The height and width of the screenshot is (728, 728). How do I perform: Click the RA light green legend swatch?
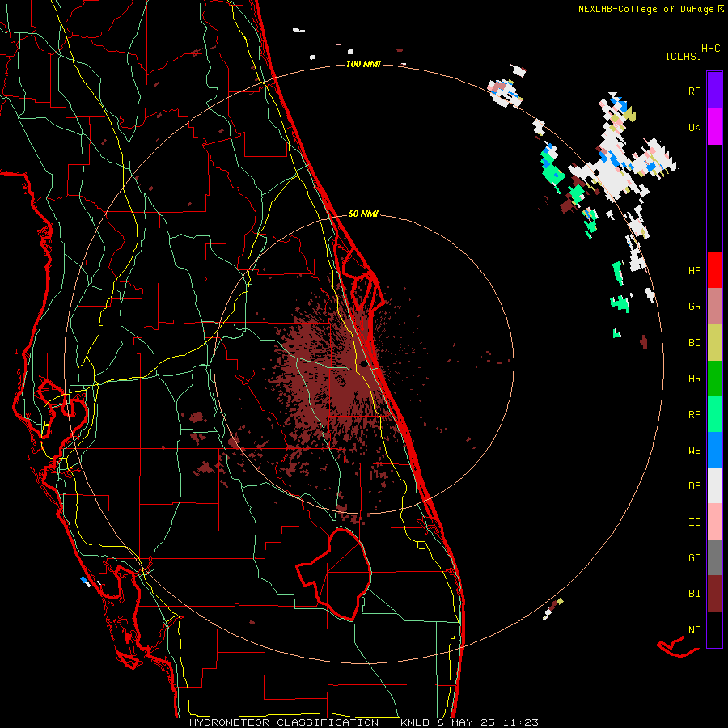tap(714, 414)
